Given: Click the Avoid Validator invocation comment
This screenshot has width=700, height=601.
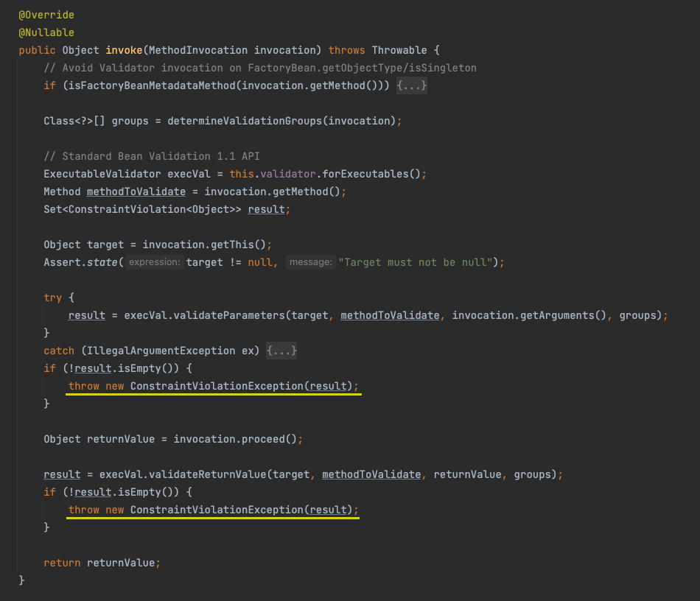Looking at the screenshot, I should pos(260,68).
